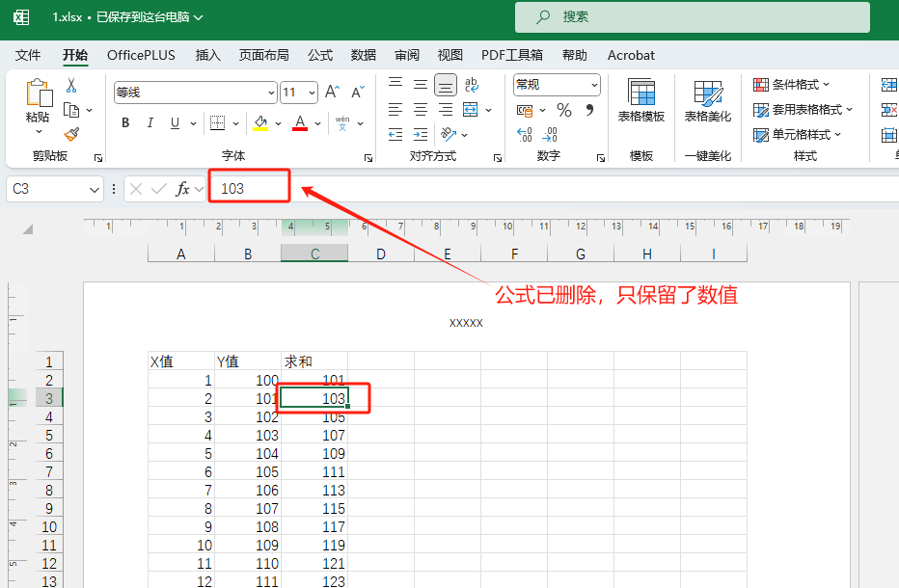Expand the number format 常规 dropdown
Image resolution: width=899 pixels, height=588 pixels.
[592, 86]
